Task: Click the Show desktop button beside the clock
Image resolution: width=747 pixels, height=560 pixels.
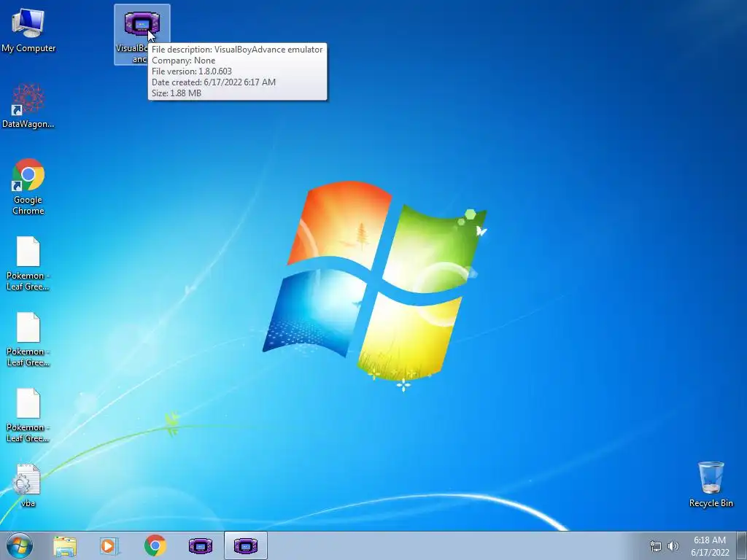Action: pos(742,545)
